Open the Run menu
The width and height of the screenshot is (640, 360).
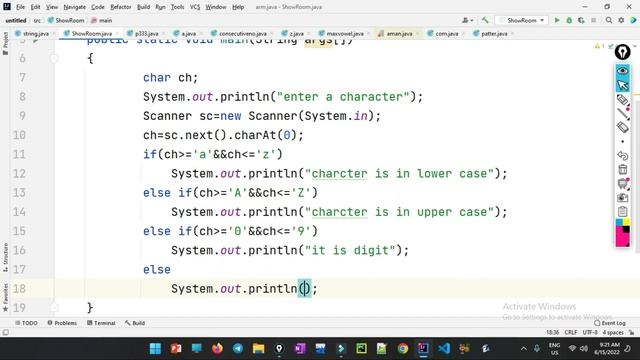click(160, 7)
